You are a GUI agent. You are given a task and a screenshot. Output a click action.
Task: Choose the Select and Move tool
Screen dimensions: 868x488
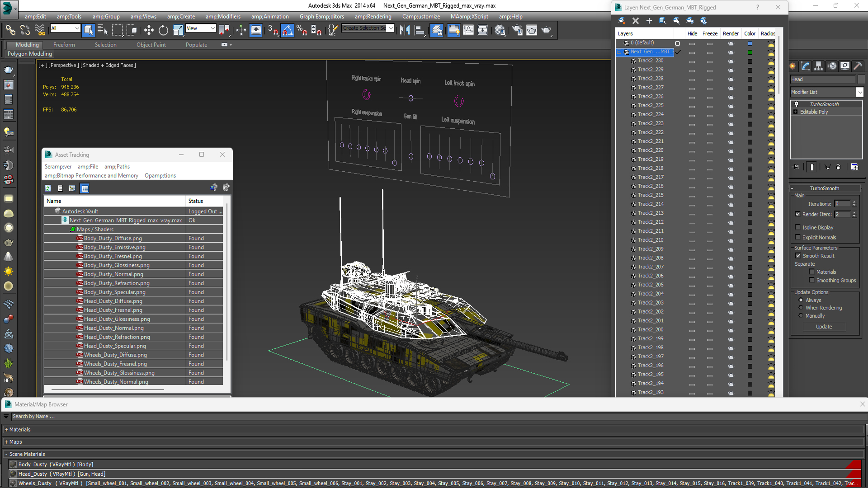(149, 30)
